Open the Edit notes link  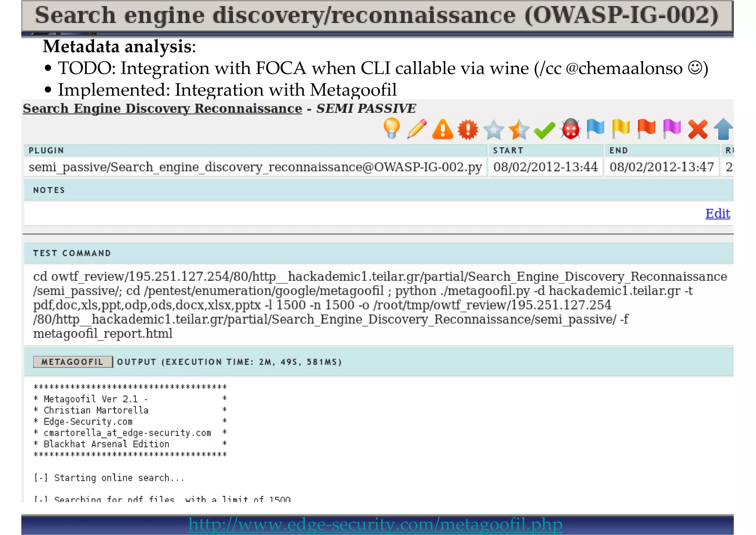pos(718,214)
